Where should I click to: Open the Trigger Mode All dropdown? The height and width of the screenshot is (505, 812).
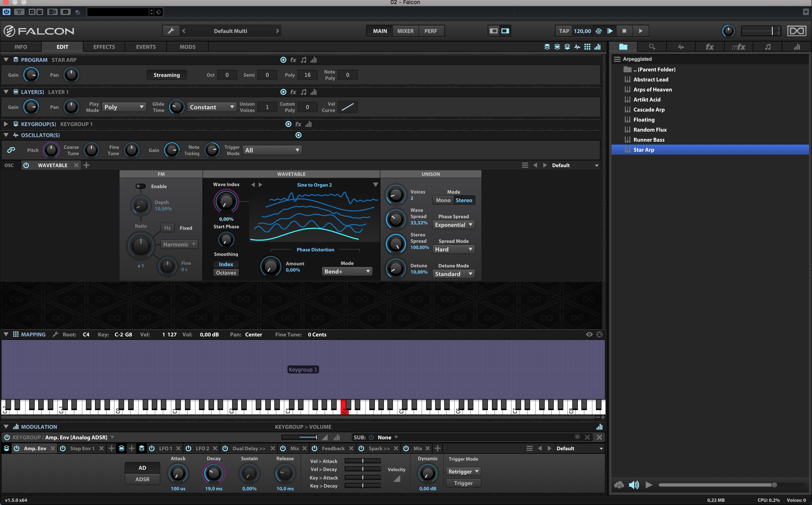(272, 150)
